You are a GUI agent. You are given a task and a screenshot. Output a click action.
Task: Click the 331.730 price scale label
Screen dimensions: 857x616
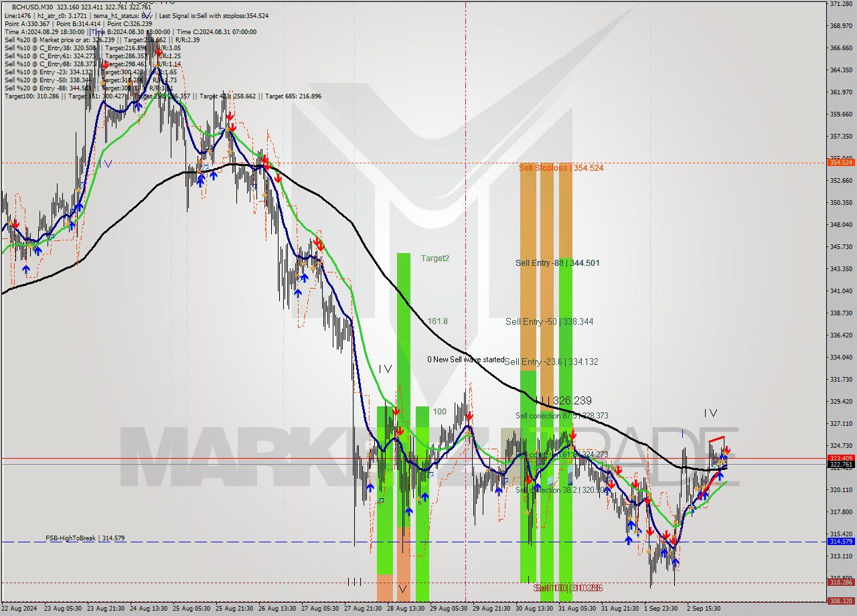[x=841, y=380]
